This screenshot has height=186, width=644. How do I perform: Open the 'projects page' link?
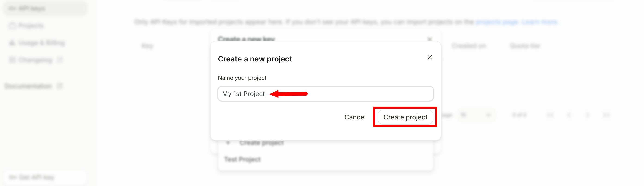click(x=497, y=22)
